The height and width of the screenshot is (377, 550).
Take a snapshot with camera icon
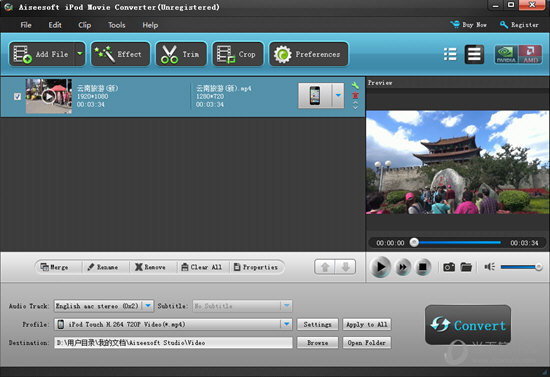coord(449,267)
